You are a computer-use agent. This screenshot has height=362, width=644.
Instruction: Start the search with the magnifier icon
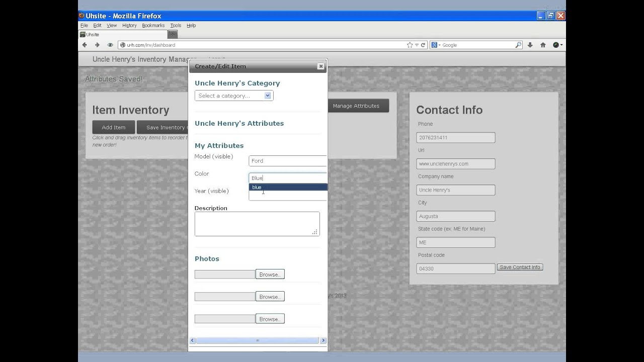(x=518, y=45)
